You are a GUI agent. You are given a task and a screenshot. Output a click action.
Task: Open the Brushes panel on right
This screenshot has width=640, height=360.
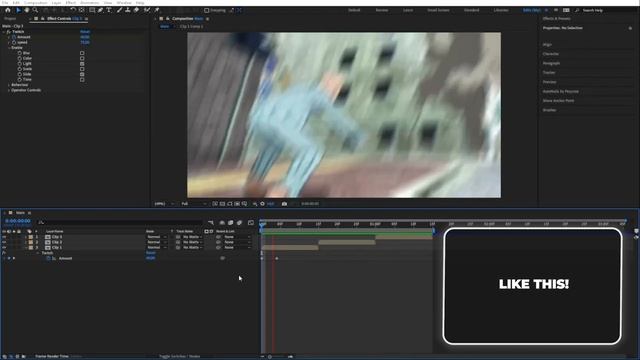pos(549,110)
